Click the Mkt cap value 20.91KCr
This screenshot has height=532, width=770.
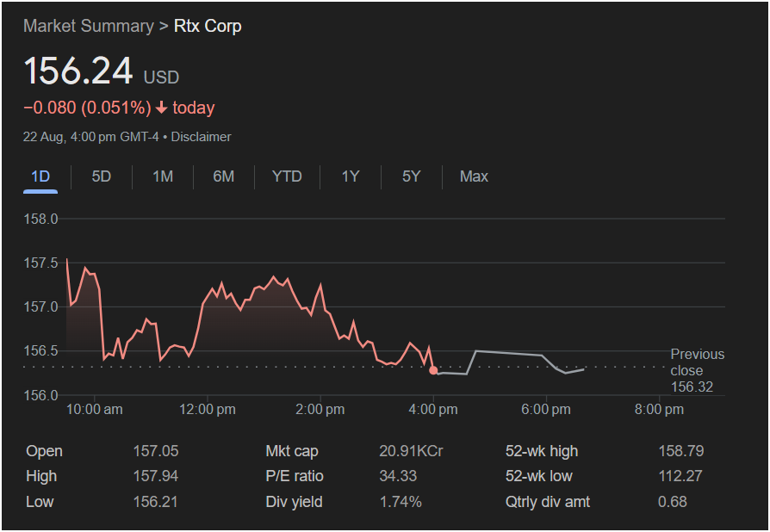(x=411, y=451)
